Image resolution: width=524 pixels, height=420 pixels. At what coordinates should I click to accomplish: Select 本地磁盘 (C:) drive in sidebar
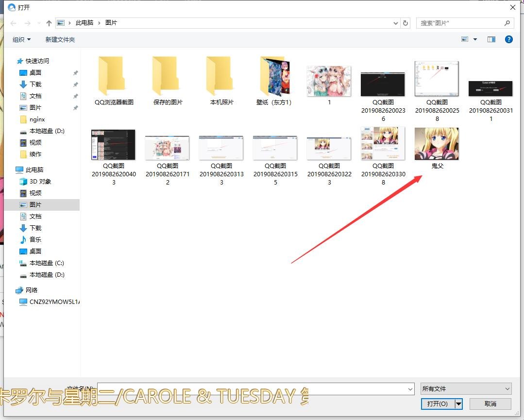click(46, 263)
